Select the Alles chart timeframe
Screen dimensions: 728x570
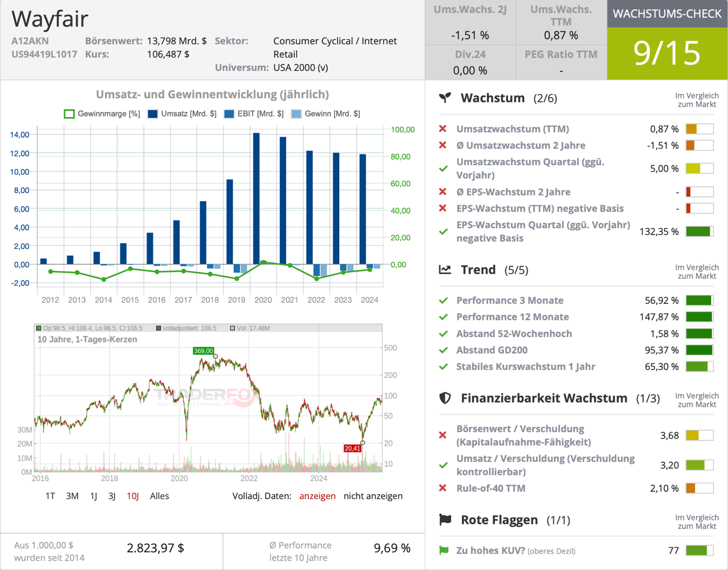click(160, 495)
